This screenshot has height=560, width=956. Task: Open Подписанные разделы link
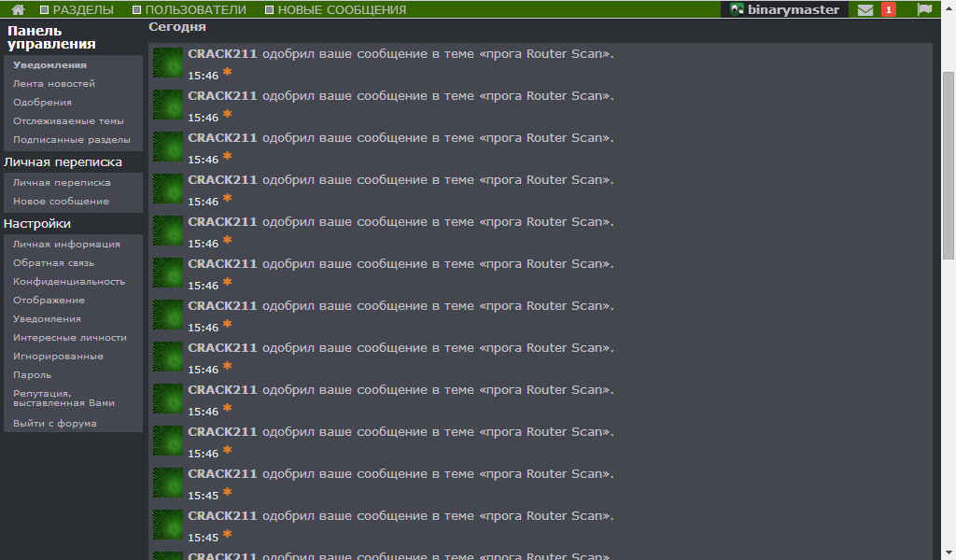click(x=73, y=140)
